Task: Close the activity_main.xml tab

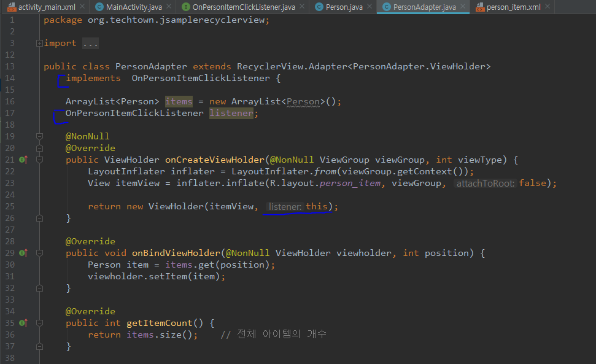Action: (82, 7)
